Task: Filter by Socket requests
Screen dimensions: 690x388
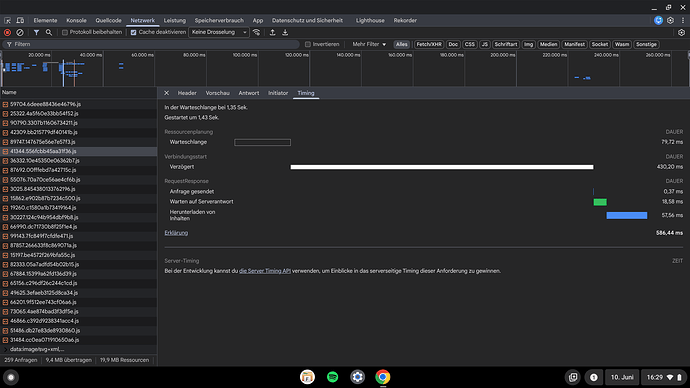Action: tap(600, 44)
